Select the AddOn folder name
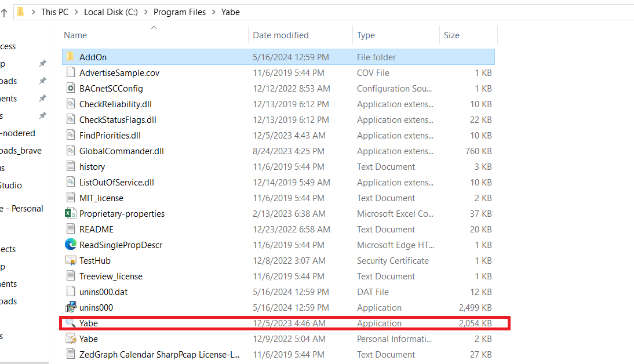Image resolution: width=634 pixels, height=364 pixels. pyautogui.click(x=93, y=57)
